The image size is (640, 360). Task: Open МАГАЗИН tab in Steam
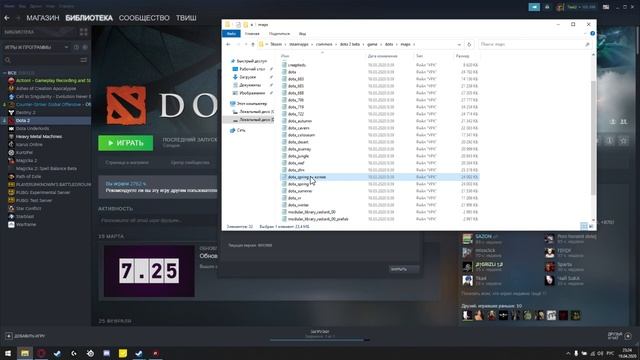43,18
